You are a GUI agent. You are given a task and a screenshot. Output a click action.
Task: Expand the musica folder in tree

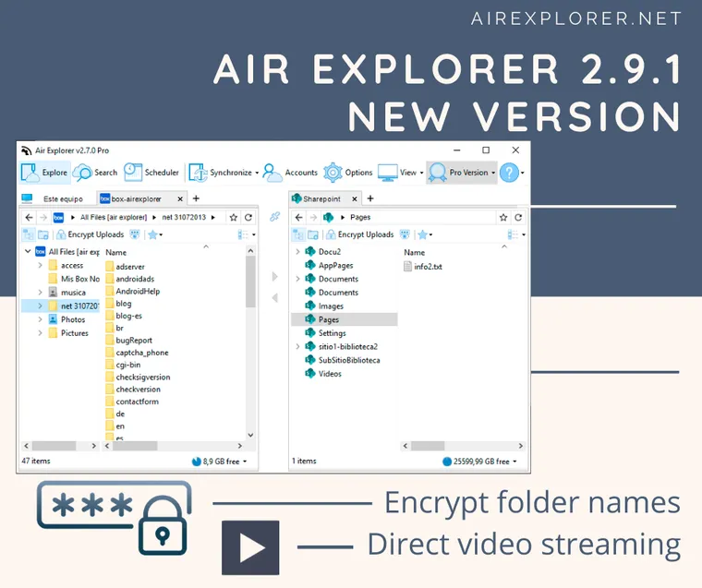tap(41, 293)
